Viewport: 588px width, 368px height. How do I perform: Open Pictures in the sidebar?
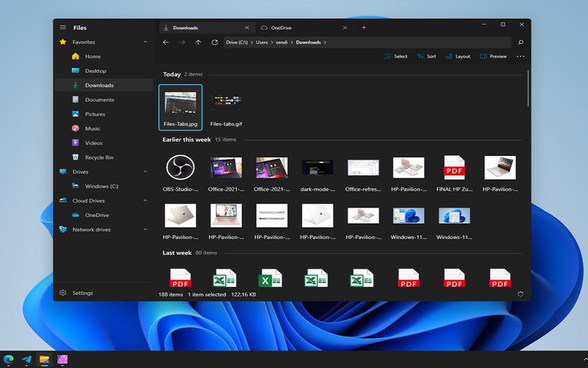click(104, 114)
